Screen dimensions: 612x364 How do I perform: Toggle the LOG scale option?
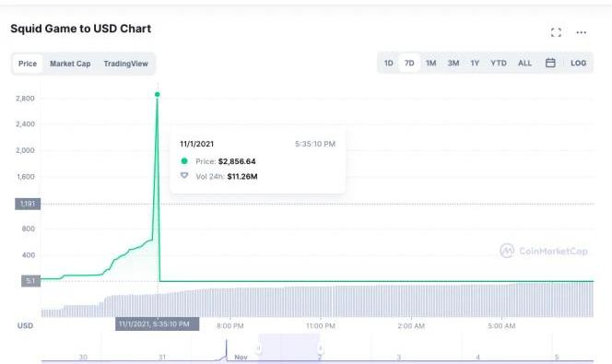[x=578, y=63]
